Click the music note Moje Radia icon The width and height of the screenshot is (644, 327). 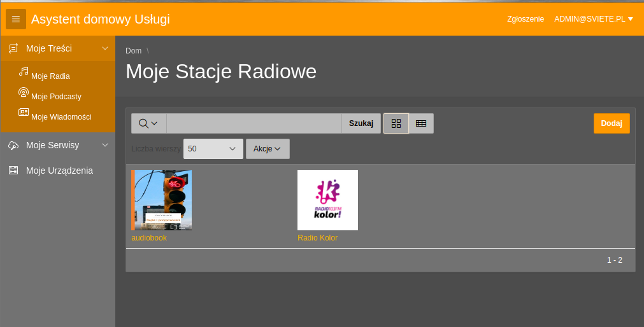[x=24, y=71]
